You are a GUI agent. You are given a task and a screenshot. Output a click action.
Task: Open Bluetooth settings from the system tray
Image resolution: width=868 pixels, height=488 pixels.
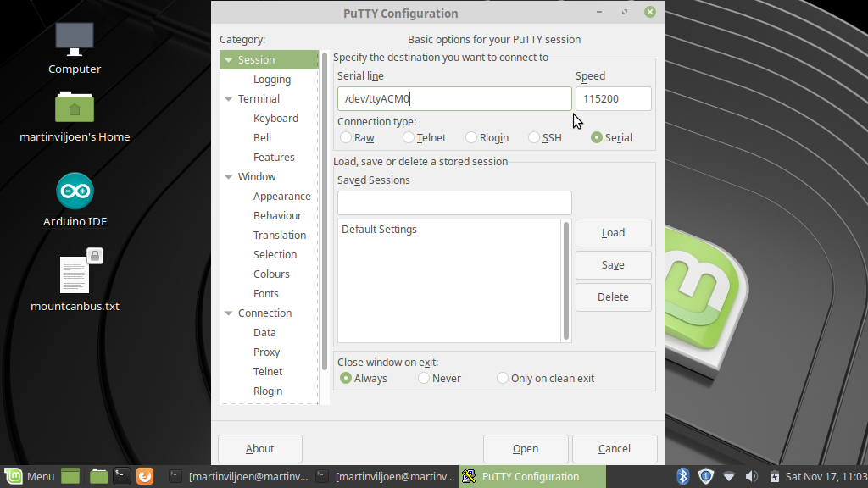tap(683, 476)
